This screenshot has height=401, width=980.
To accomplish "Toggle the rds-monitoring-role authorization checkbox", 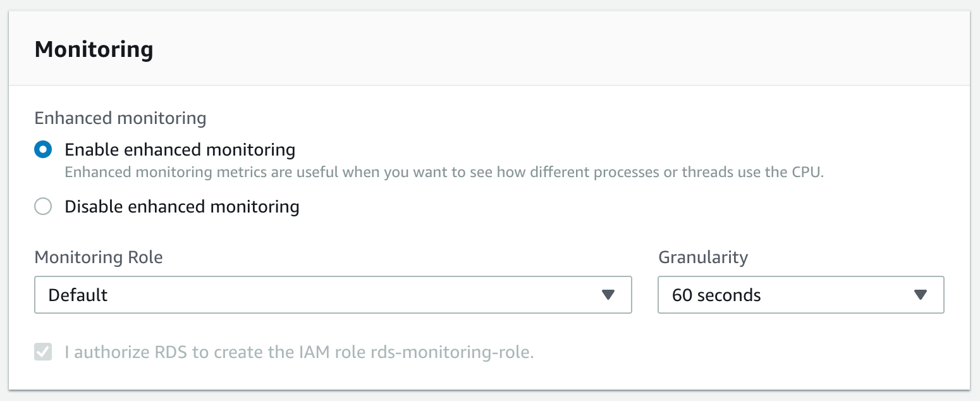I will coord(43,352).
